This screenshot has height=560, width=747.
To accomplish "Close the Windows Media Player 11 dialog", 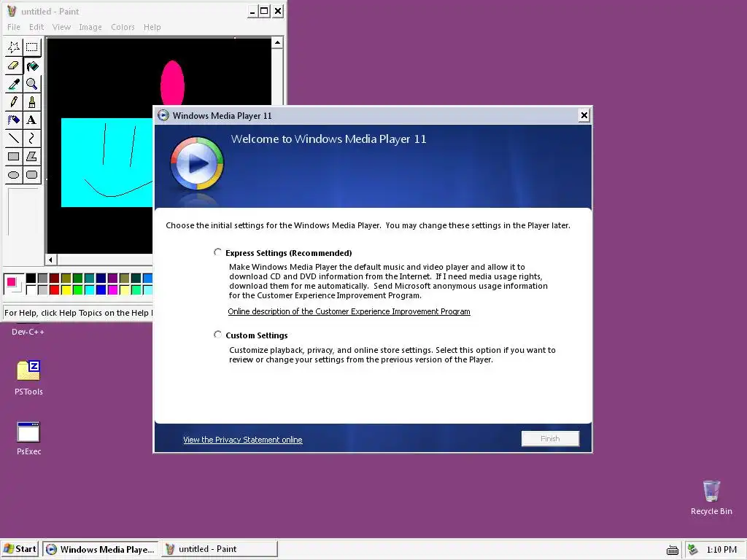I will 584,115.
